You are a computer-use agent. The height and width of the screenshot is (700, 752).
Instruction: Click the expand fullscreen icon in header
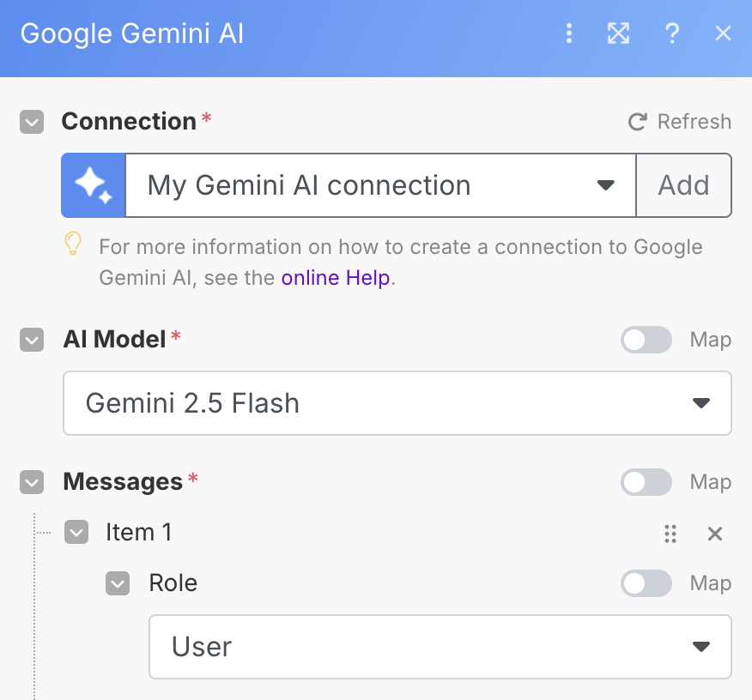point(618,33)
